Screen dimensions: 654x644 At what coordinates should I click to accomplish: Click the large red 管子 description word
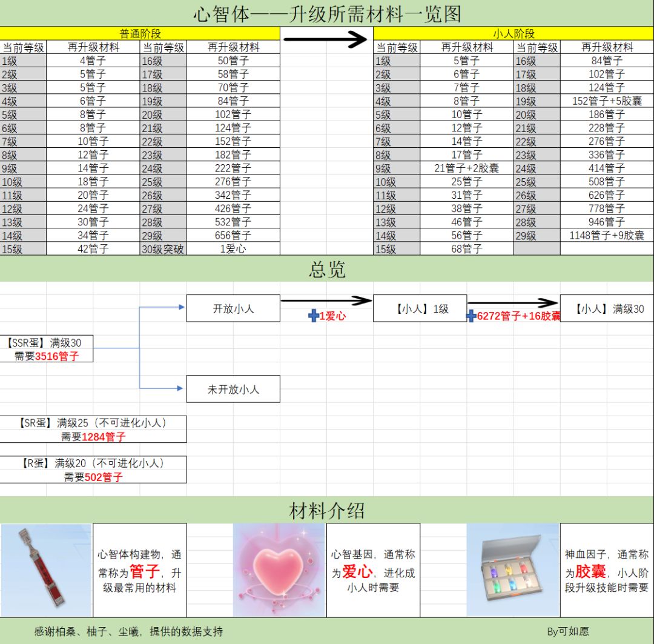click(x=145, y=571)
